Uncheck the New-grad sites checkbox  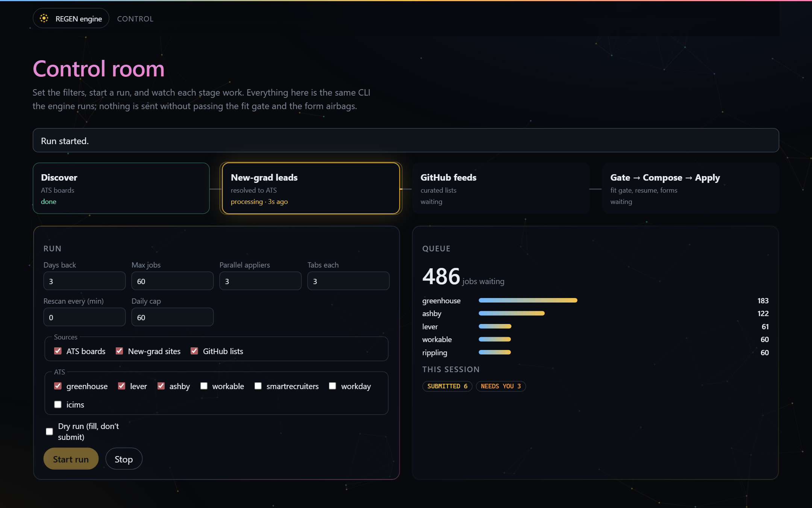click(x=120, y=351)
